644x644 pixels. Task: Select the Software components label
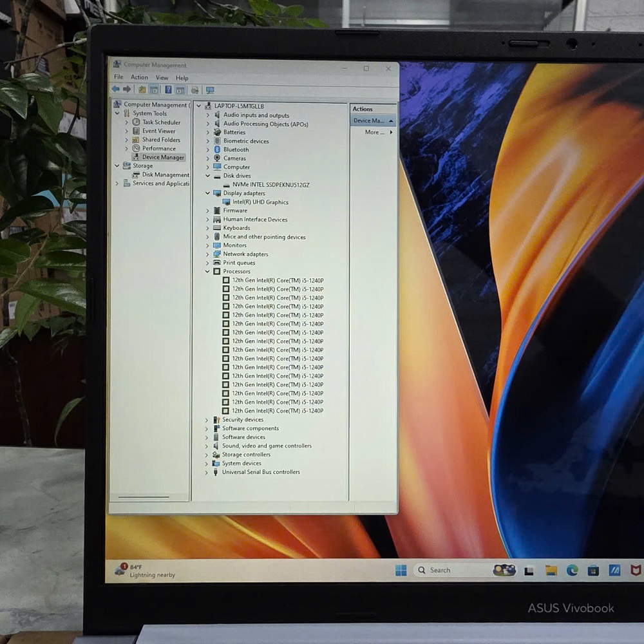click(250, 428)
